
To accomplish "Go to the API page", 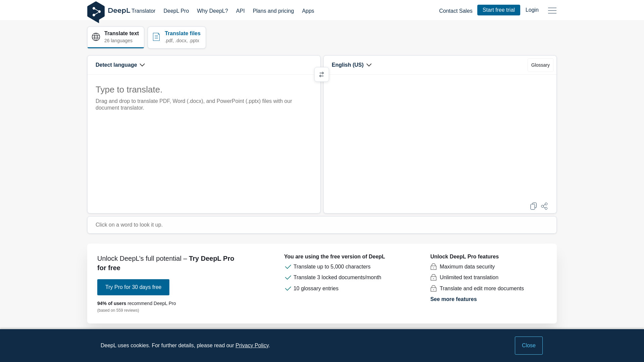I will [x=240, y=11].
